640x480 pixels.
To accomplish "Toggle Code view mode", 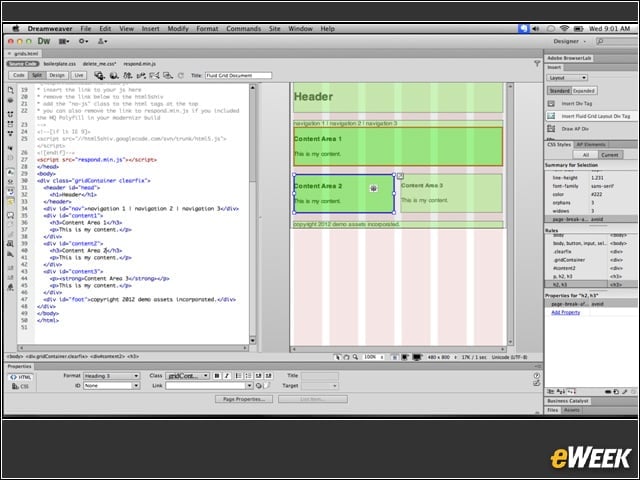I will (18, 76).
